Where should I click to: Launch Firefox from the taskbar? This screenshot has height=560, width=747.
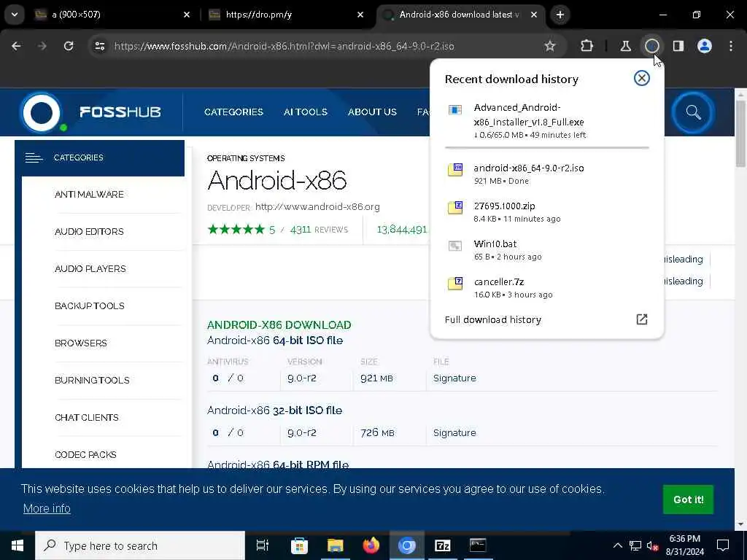(x=371, y=545)
